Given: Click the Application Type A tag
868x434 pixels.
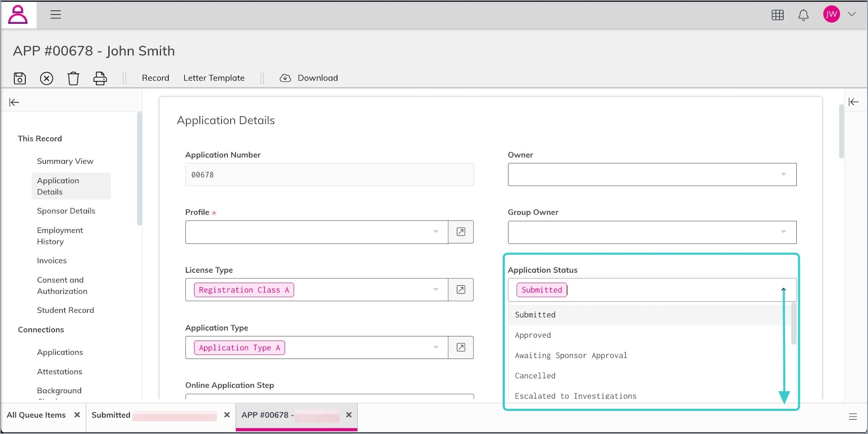Looking at the screenshot, I should pos(240,348).
